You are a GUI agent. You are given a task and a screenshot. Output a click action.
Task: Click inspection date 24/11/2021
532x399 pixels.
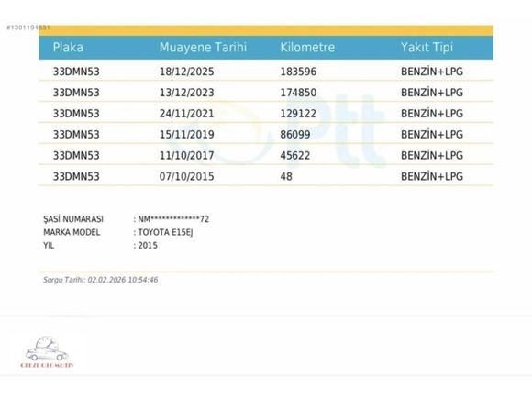pos(186,114)
